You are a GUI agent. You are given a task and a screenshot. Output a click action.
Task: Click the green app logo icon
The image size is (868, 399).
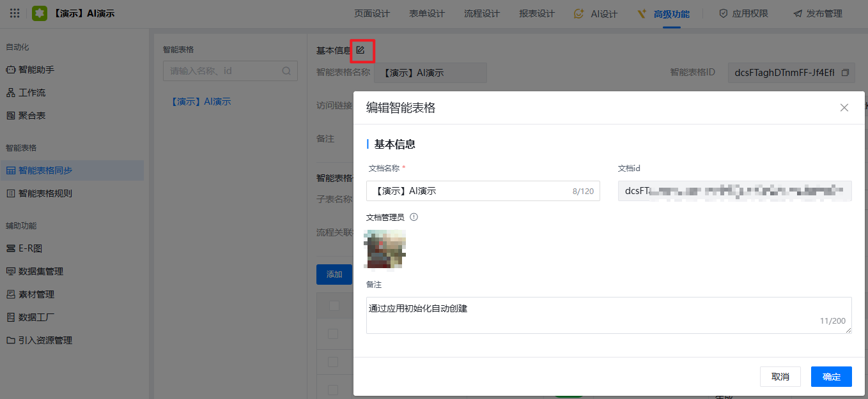tap(40, 13)
